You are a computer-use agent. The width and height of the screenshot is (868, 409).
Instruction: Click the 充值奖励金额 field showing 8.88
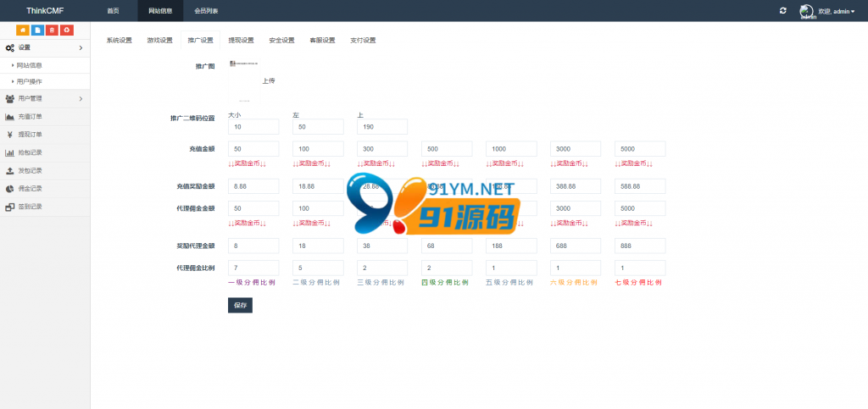tap(253, 186)
